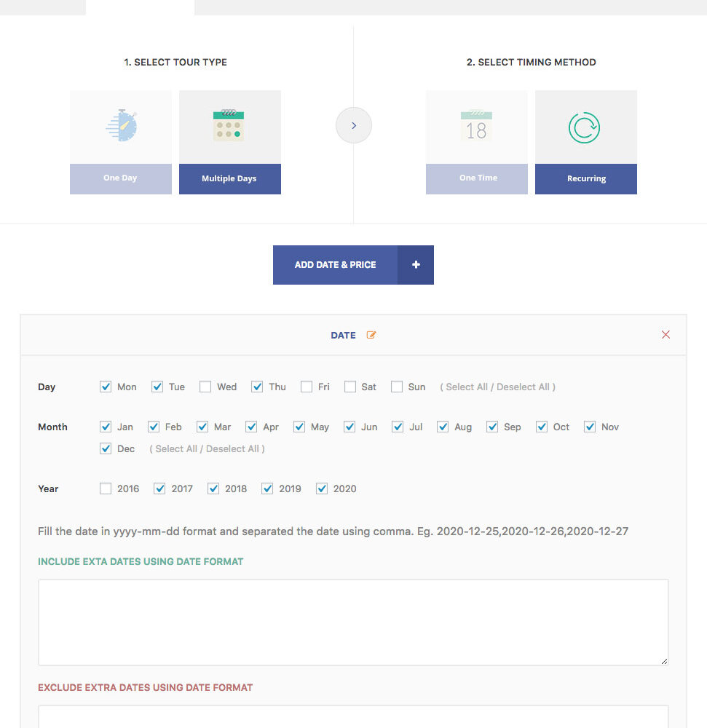Click the Add Date & Price button

click(336, 265)
